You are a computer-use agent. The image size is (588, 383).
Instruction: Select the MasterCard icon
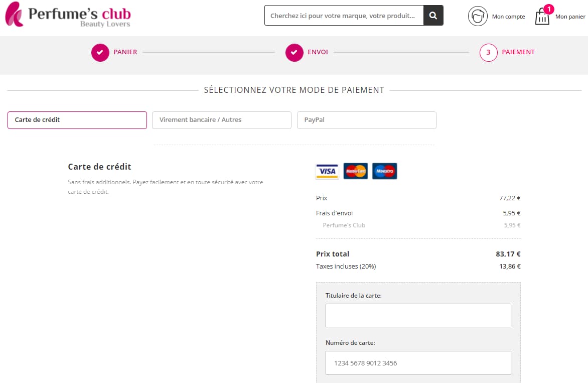(356, 171)
